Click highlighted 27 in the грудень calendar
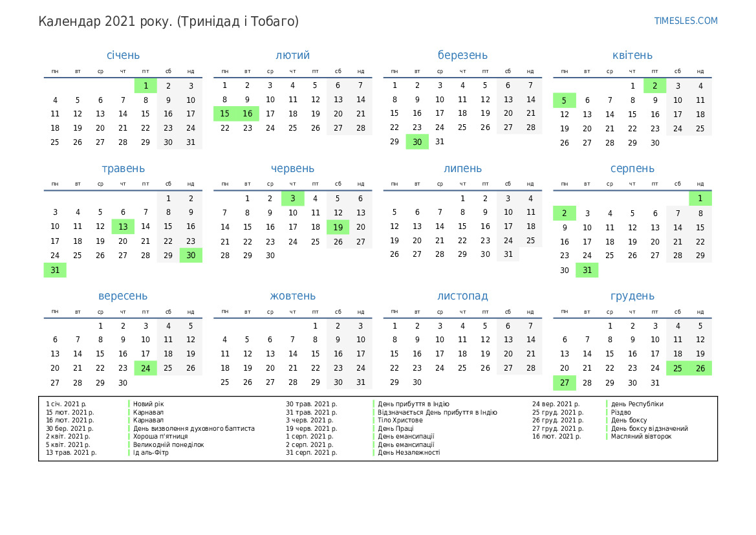 pyautogui.click(x=564, y=383)
